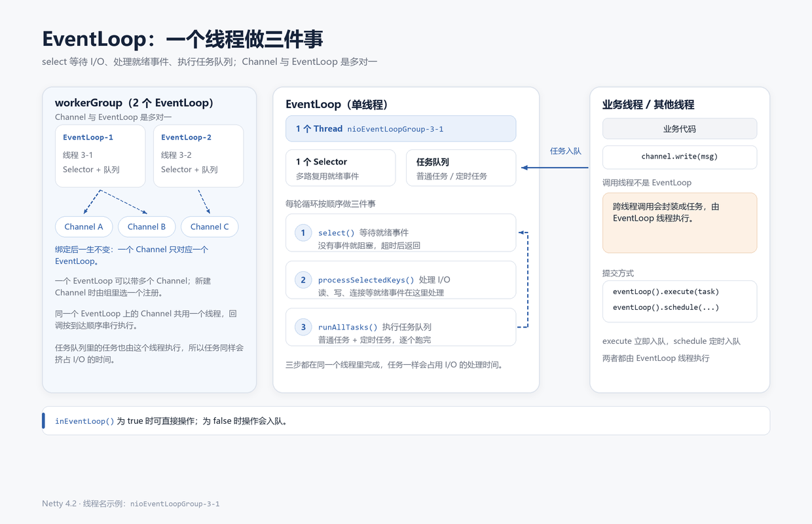The height and width of the screenshot is (524, 812).
Task: Click the processSelectedKeys() 处理 I/O step
Action: pyautogui.click(x=401, y=280)
